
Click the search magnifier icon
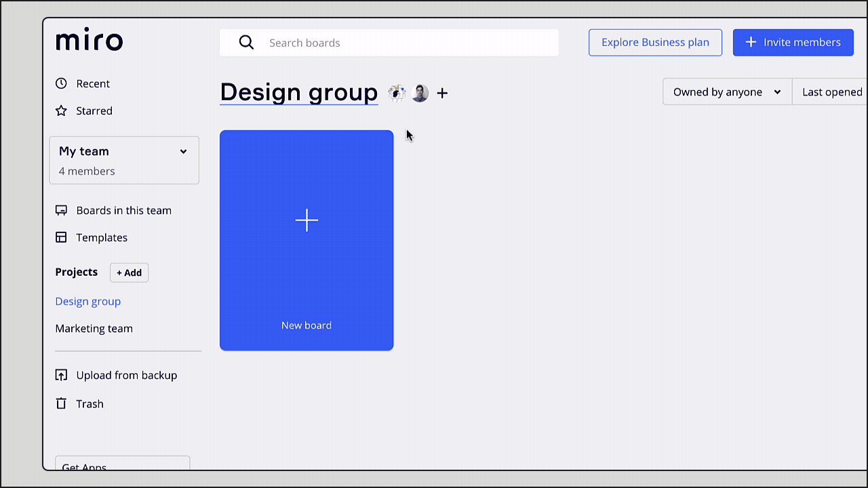[246, 42]
